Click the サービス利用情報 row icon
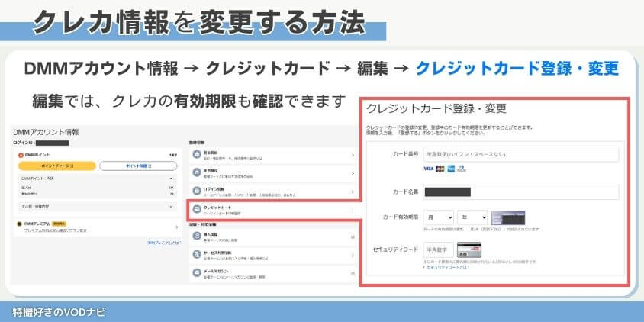Viewport: 644px width, 322px height. click(197, 255)
